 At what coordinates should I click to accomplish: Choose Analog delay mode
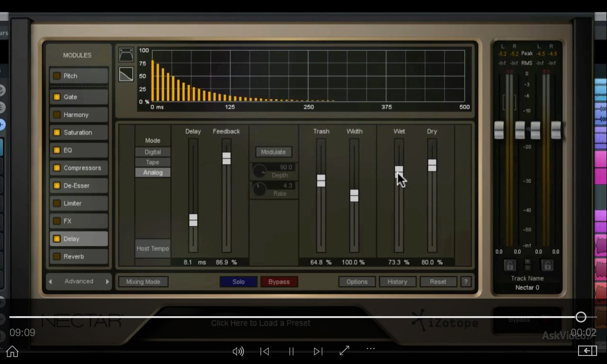coord(153,173)
